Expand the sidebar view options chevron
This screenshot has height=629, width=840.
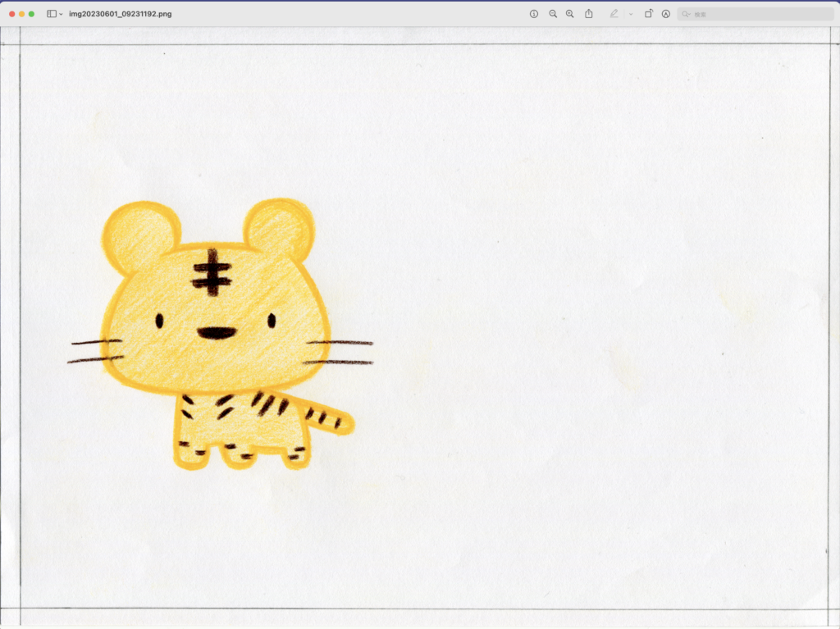(61, 15)
